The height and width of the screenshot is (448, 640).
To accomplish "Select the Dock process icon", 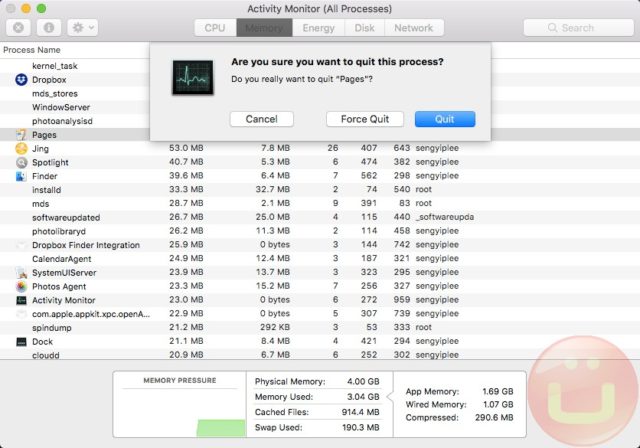I will 21,342.
